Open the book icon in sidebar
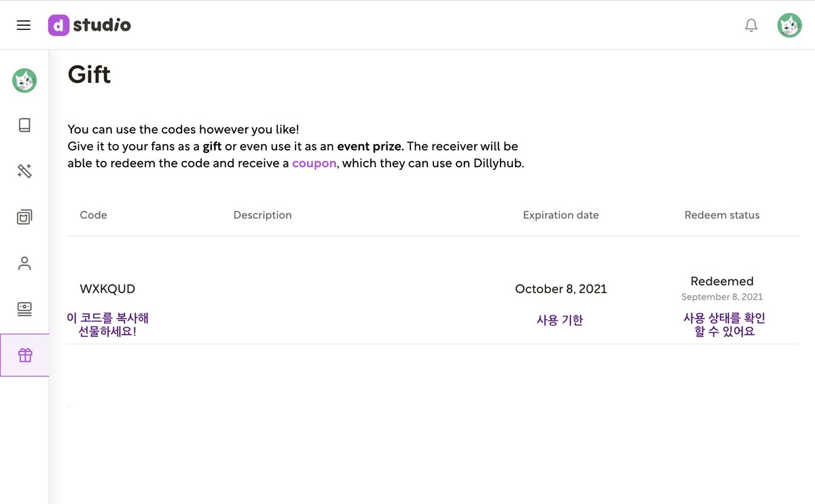This screenshot has width=815, height=504. click(24, 125)
